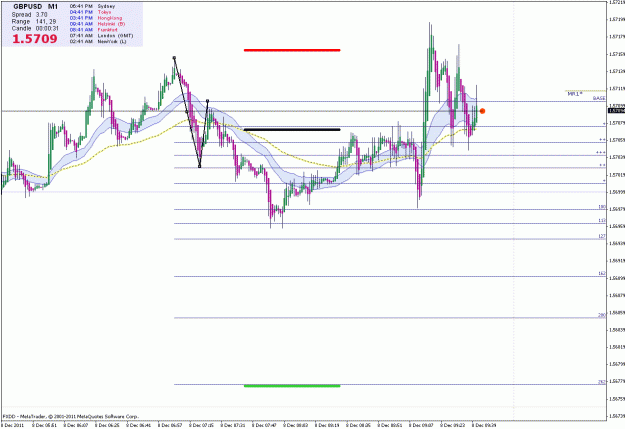The height and width of the screenshot is (429, 625).
Task: Click the orange dot price marker
Action: click(482, 111)
